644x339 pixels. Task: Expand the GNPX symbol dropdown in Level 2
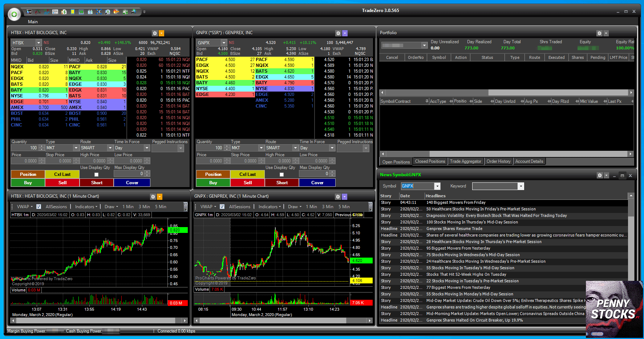(224, 43)
